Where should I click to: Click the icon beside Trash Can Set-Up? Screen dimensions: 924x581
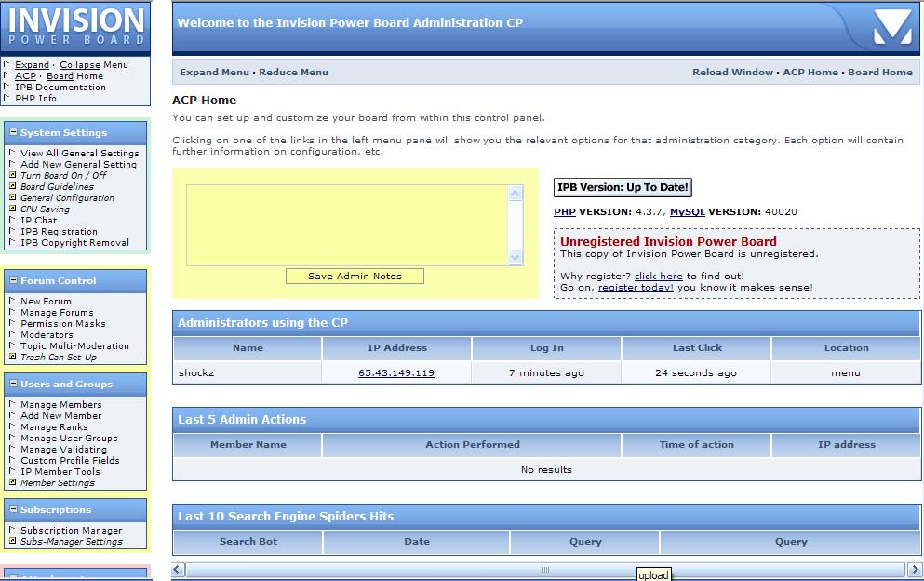click(x=12, y=357)
